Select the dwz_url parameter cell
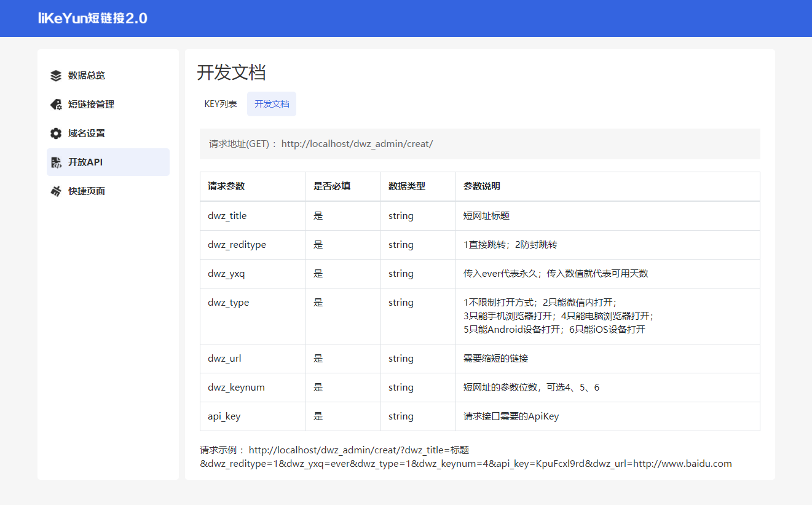Image resolution: width=812 pixels, height=505 pixels. pyautogui.click(x=225, y=358)
